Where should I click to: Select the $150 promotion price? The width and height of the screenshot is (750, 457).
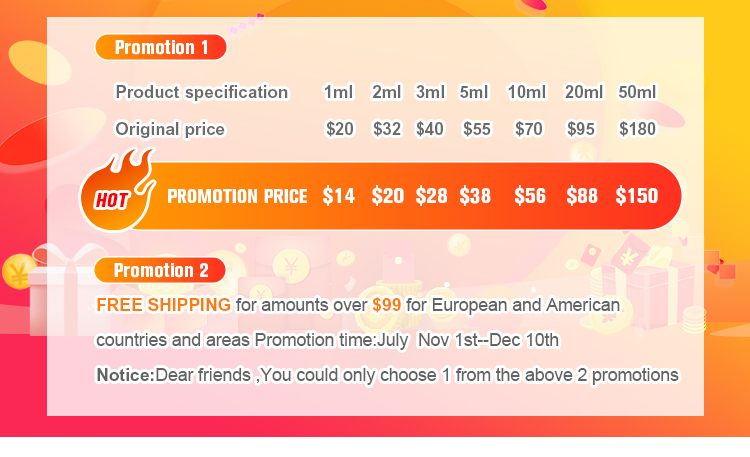637,196
